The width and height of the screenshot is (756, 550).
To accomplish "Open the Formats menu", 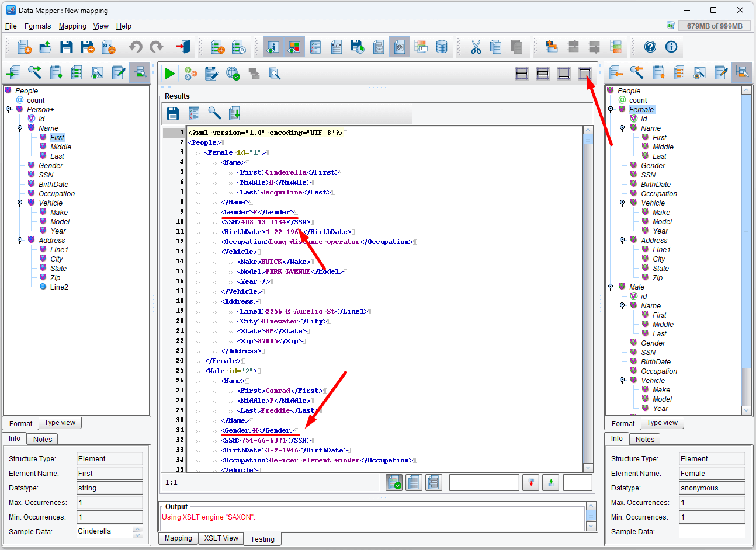I will 38,26.
